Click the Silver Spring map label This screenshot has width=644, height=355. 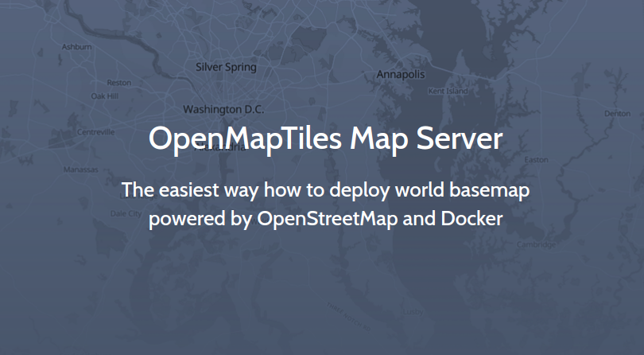coord(226,67)
